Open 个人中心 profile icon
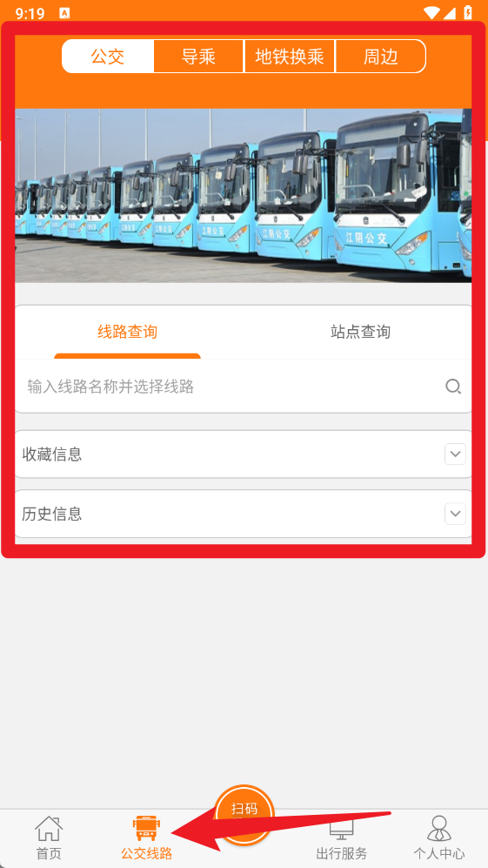Screen dimensions: 488x868 439,828
